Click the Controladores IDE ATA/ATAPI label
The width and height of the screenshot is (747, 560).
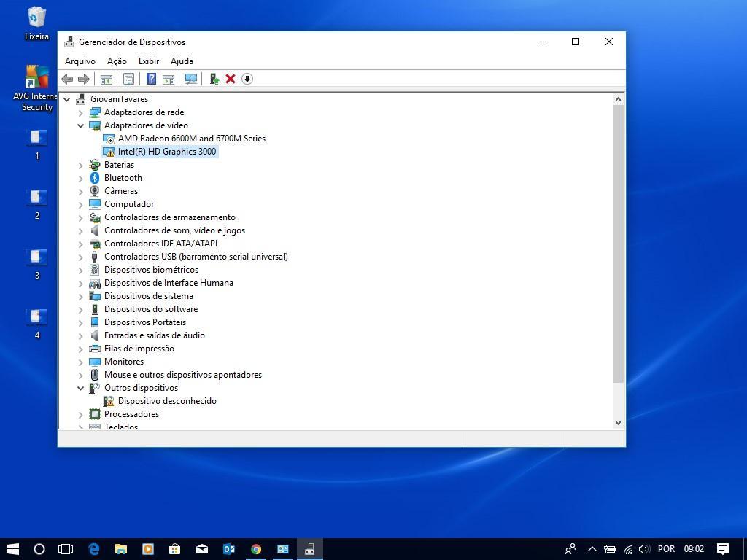(x=160, y=244)
